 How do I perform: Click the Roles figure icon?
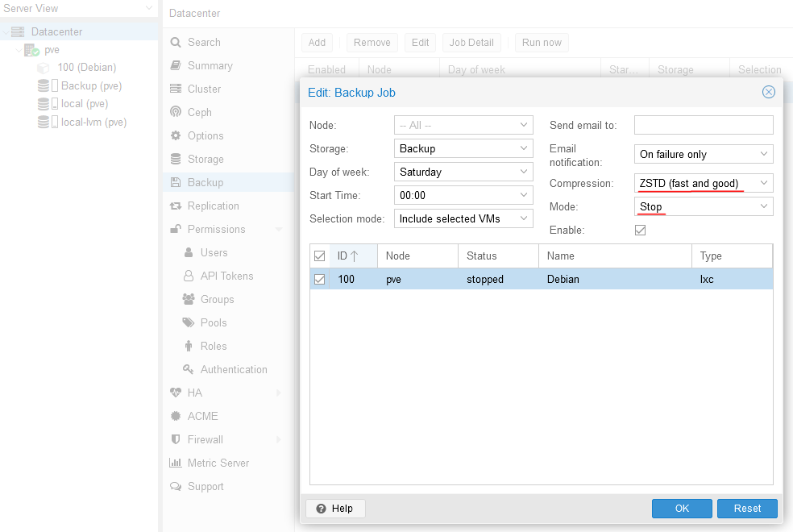coord(189,346)
